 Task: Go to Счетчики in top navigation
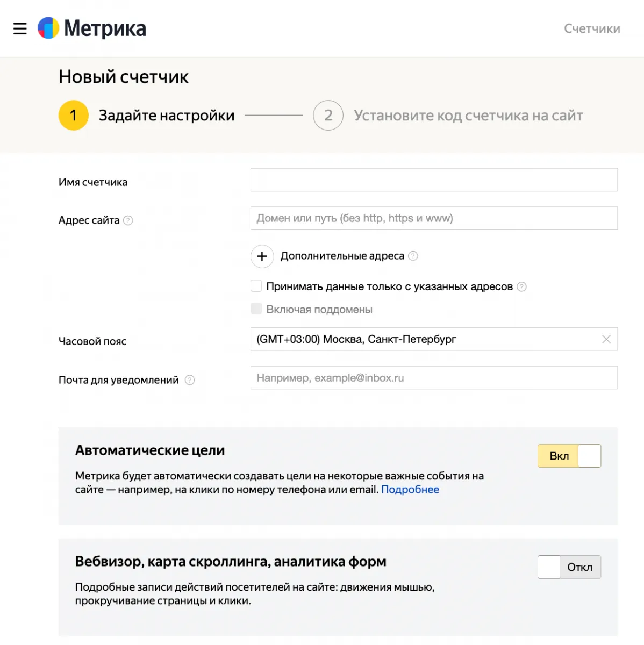coord(592,28)
